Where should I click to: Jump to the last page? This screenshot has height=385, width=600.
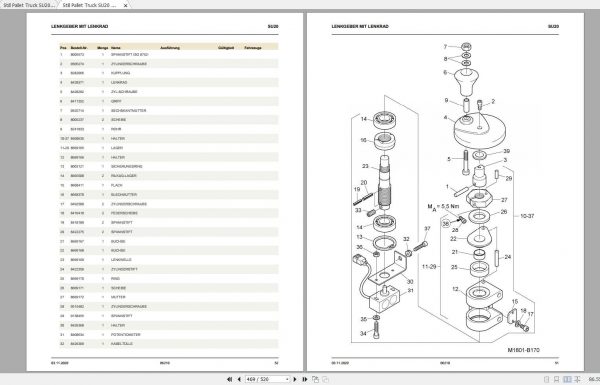305,379
